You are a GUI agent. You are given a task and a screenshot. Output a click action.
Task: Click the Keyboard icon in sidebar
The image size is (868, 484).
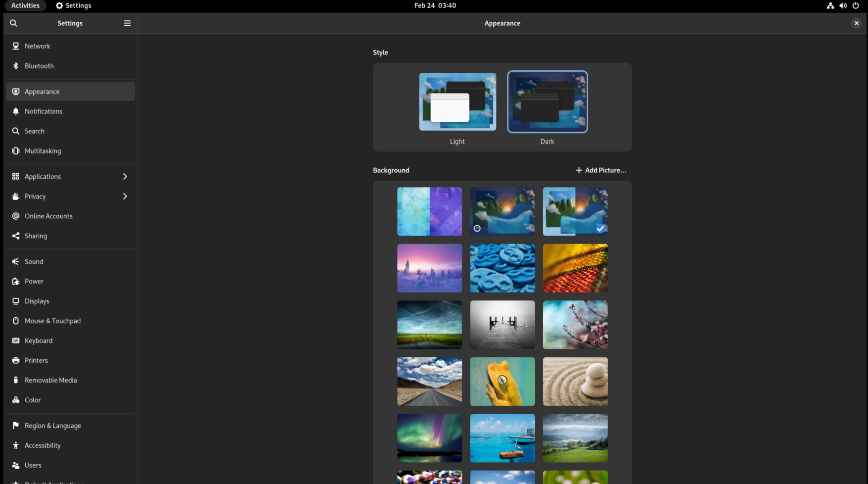(16, 340)
